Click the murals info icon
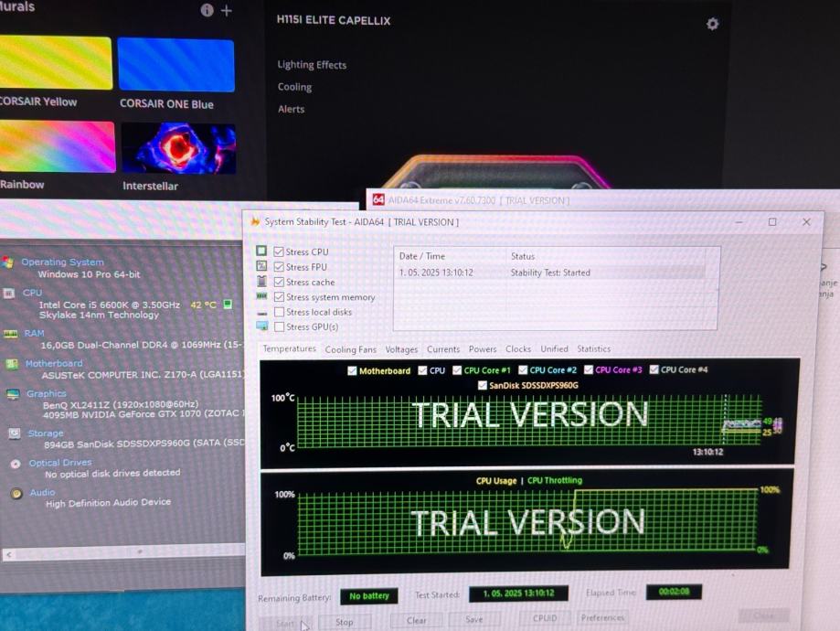Image resolution: width=840 pixels, height=631 pixels. (207, 10)
